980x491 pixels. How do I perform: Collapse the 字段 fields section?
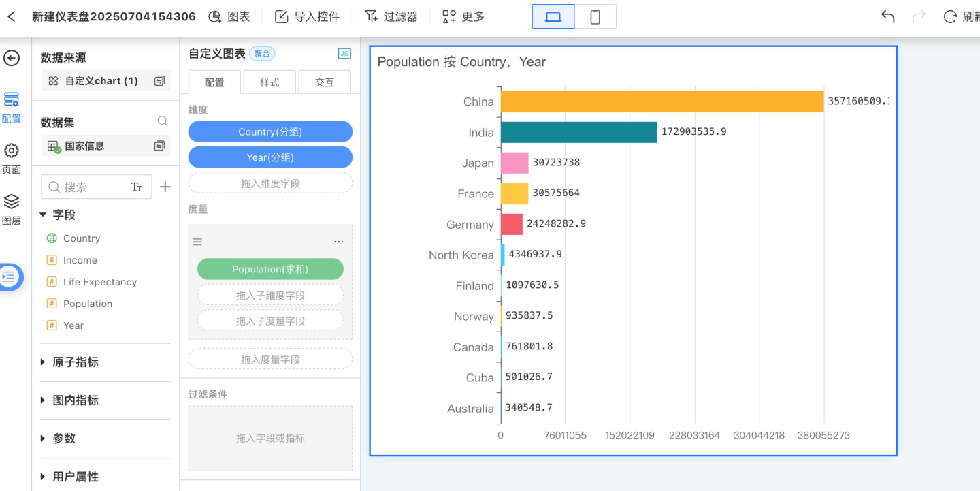tap(44, 215)
